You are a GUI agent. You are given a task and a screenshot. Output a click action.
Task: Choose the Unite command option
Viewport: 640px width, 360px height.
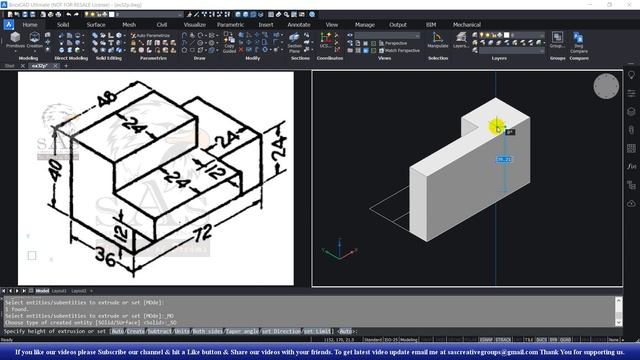tap(182, 331)
